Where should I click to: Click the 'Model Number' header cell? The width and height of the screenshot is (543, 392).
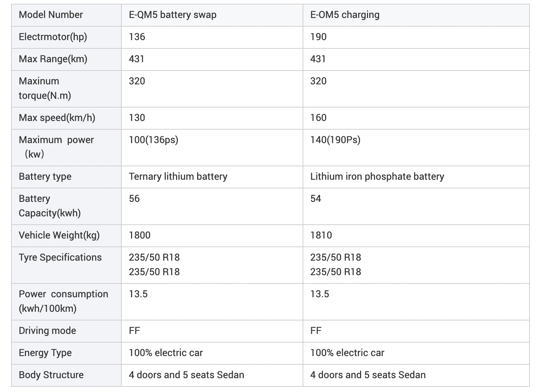pyautogui.click(x=51, y=15)
